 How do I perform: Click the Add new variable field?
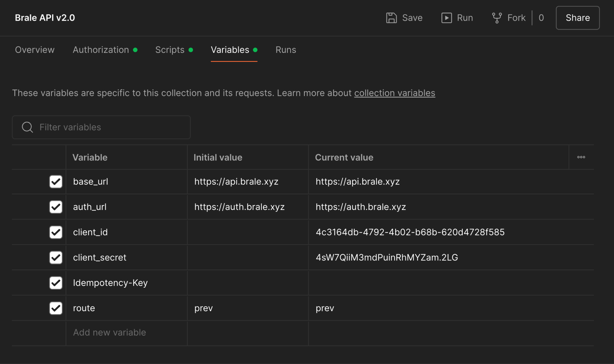coord(110,332)
